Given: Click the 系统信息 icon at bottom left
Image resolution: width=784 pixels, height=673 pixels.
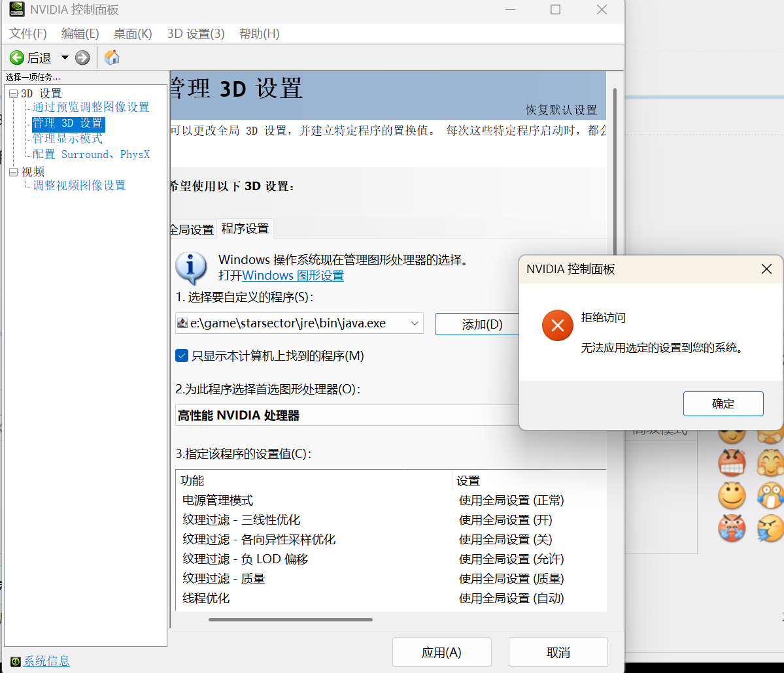Looking at the screenshot, I should click(16, 661).
